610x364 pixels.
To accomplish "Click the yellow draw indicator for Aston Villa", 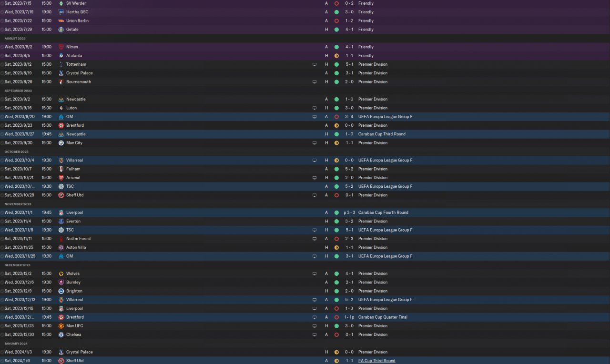I will tap(336, 247).
